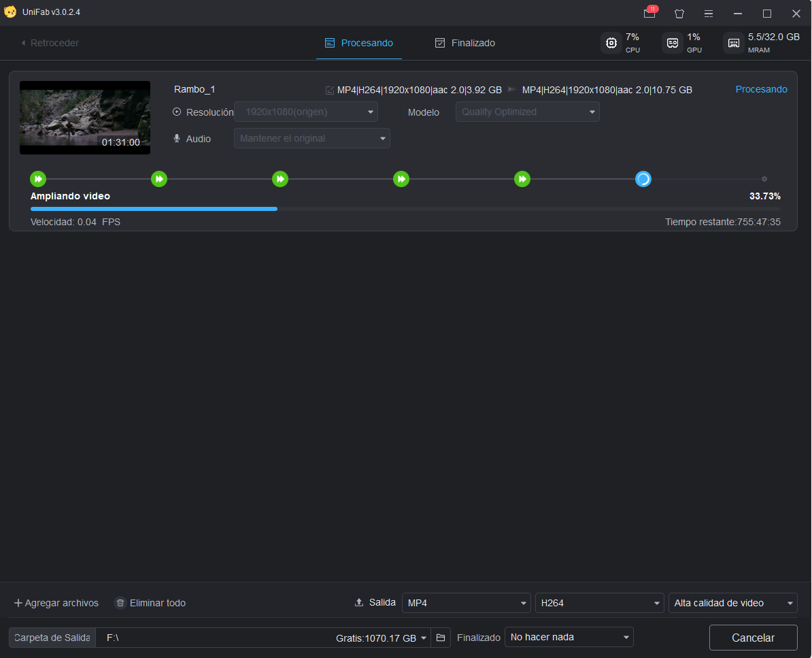Click the 01:31:00 duration on thumbnail
This screenshot has height=658, width=812.
pyautogui.click(x=120, y=142)
